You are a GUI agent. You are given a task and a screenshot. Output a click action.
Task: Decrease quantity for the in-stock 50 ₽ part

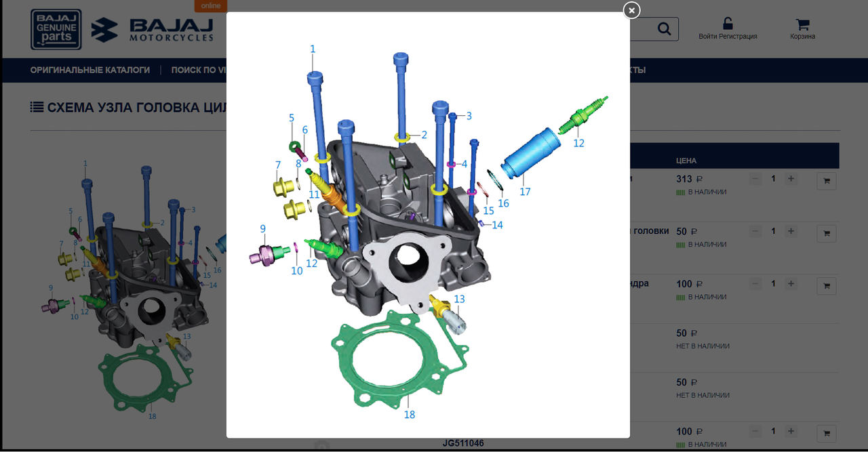coord(755,231)
